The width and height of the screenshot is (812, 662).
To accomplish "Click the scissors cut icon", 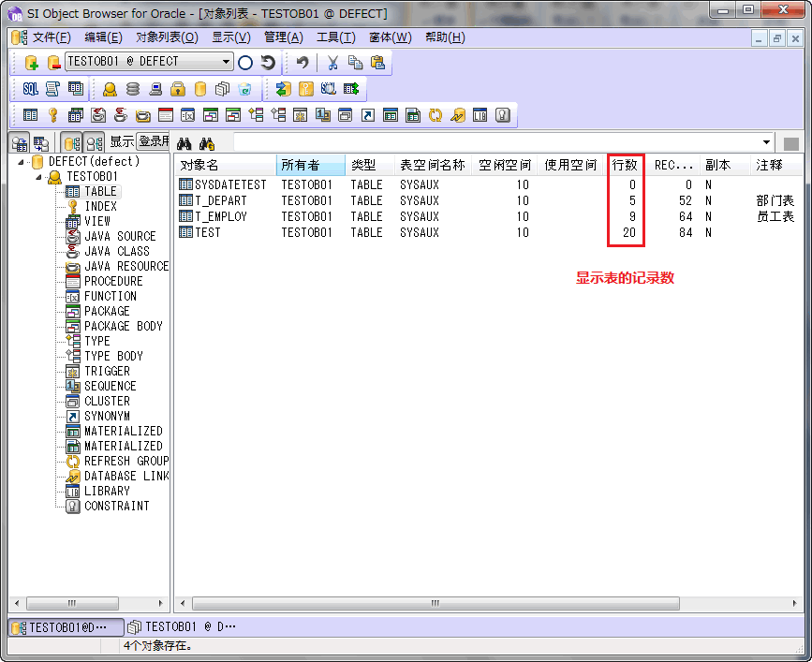I will 332,63.
